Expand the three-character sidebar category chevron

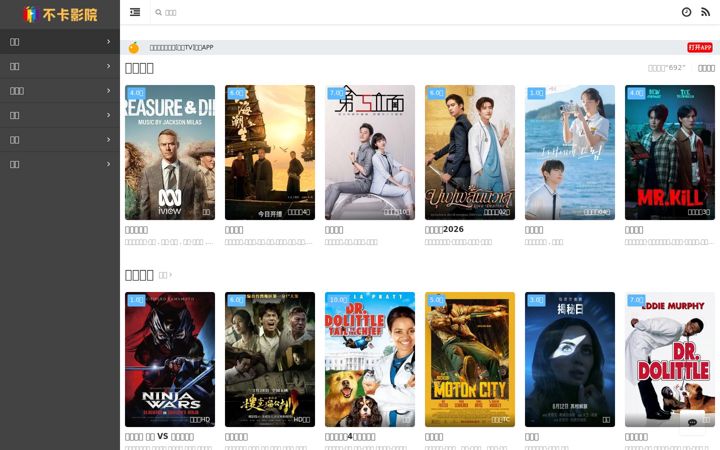point(108,90)
